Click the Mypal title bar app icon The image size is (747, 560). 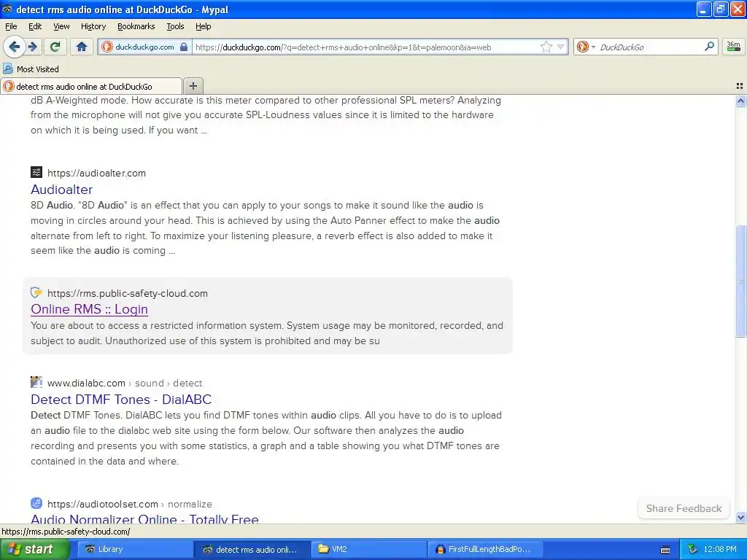click(7, 9)
